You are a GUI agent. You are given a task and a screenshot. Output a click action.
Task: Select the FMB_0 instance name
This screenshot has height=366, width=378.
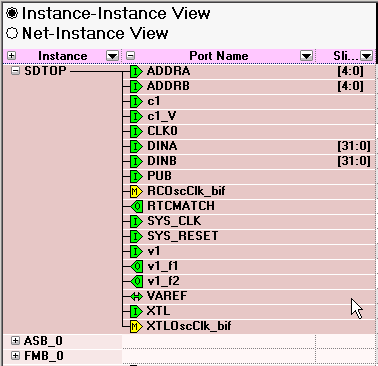pos(44,356)
